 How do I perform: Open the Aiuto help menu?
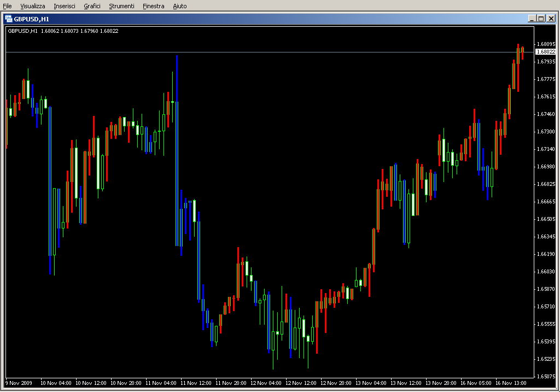[x=179, y=6]
